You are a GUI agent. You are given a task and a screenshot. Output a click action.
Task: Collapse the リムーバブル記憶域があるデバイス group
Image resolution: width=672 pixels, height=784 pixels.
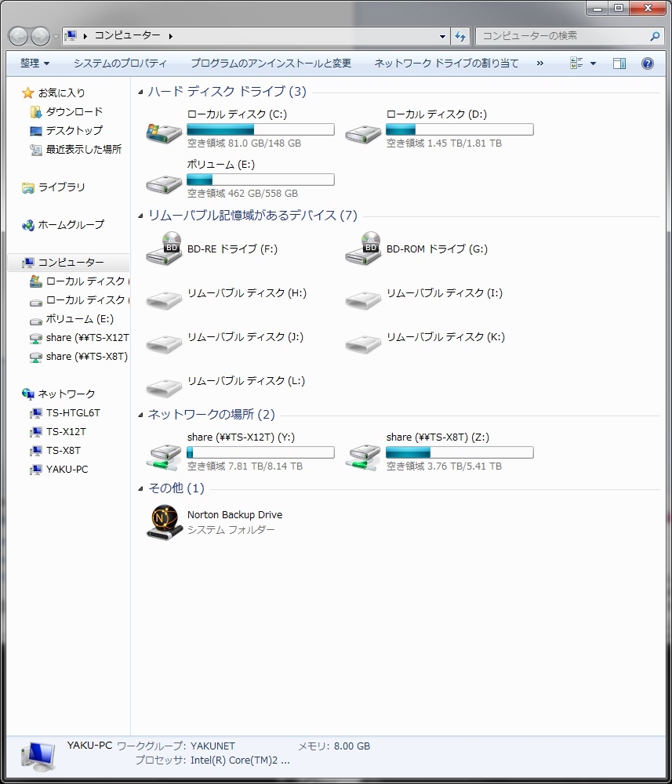[x=141, y=216]
